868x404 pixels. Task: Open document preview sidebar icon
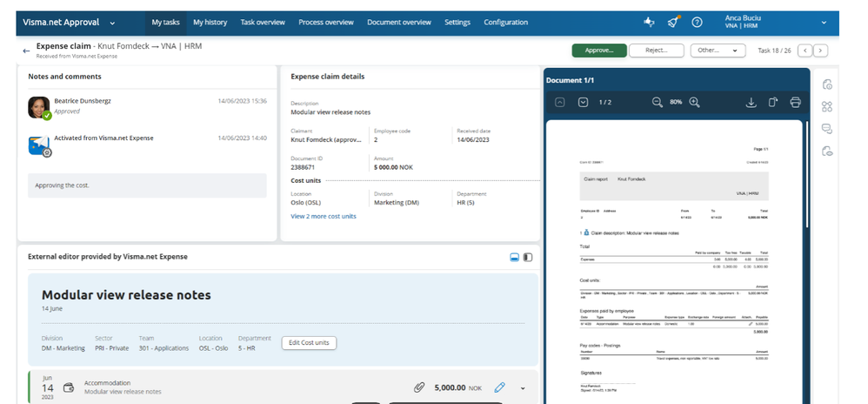pyautogui.click(x=828, y=151)
